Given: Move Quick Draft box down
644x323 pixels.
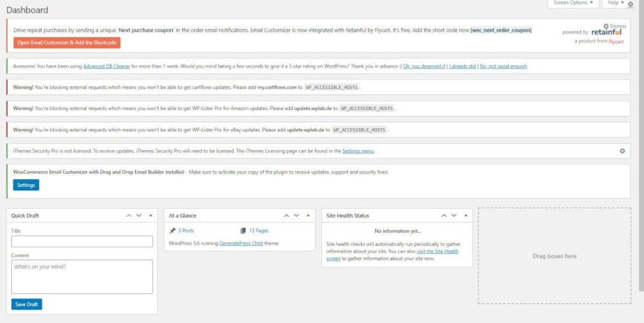Looking at the screenshot, I should pyautogui.click(x=139, y=216).
